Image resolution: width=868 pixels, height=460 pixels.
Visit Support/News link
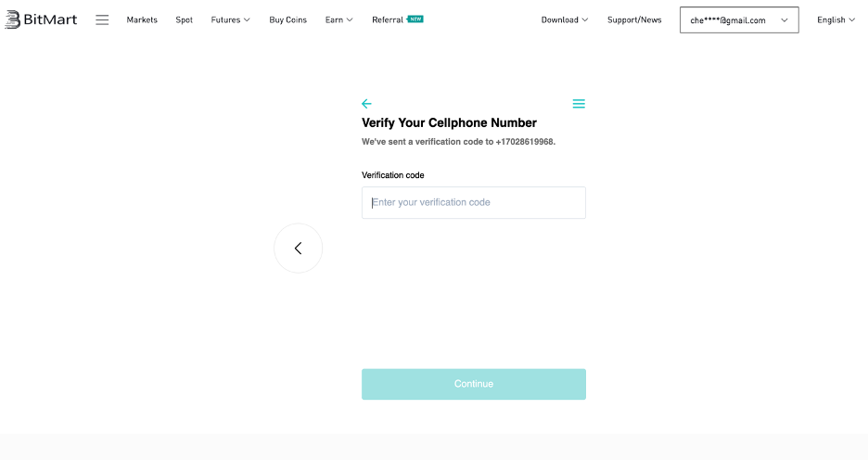pyautogui.click(x=634, y=19)
